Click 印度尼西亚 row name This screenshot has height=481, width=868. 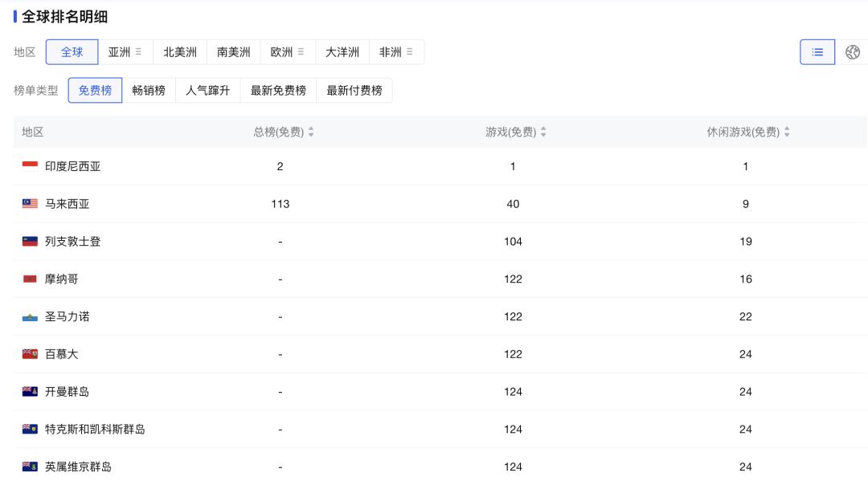coord(72,166)
